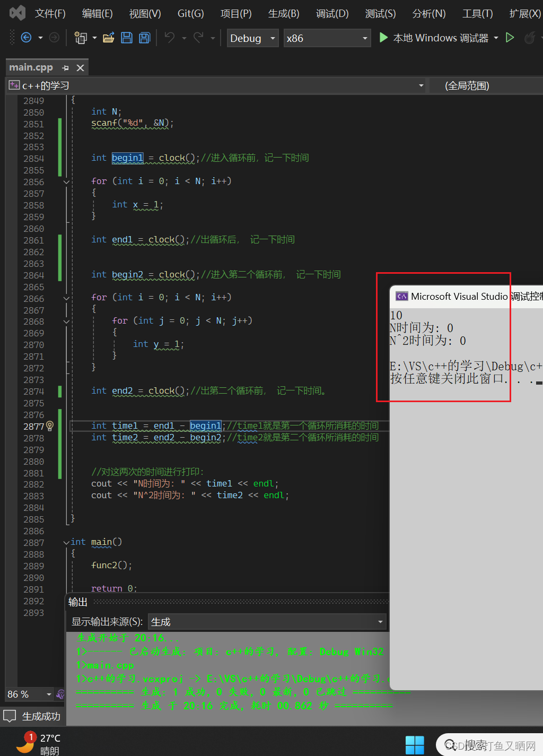Open the 工具(T) menu
The width and height of the screenshot is (543, 756).
[477, 13]
